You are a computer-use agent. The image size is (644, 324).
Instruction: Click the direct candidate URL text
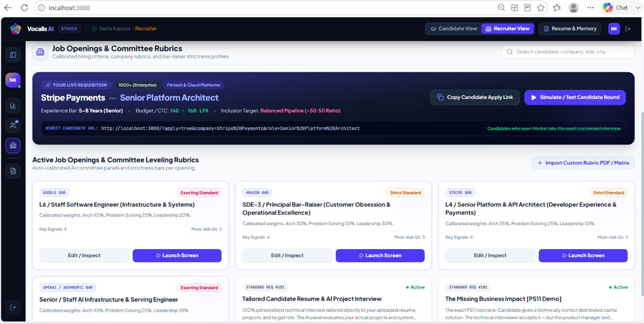point(230,128)
